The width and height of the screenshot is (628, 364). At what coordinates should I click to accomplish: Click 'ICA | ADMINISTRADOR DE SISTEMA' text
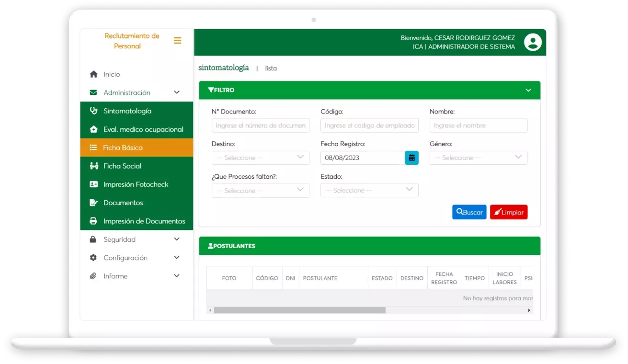coord(464,47)
